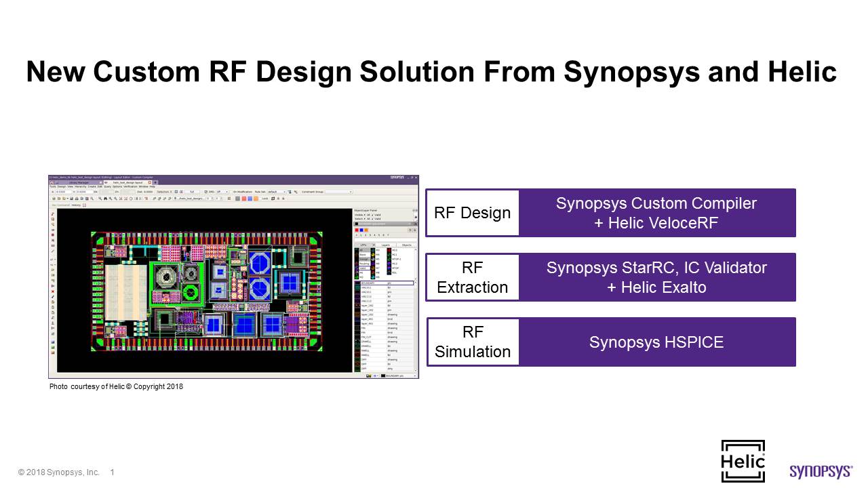Click the Synopsys Custom Compiler + Helic VeloceRF box
Screen dimensions: 868x488
(x=656, y=213)
